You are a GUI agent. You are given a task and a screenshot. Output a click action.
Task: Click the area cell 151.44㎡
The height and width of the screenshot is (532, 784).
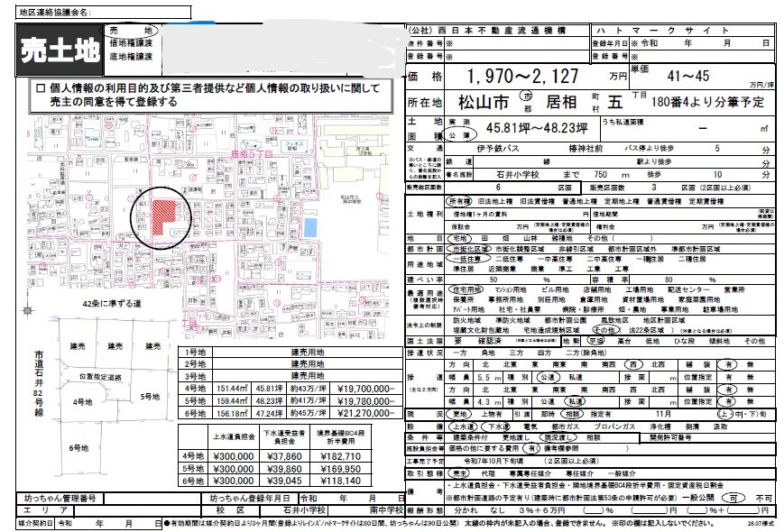click(x=233, y=389)
